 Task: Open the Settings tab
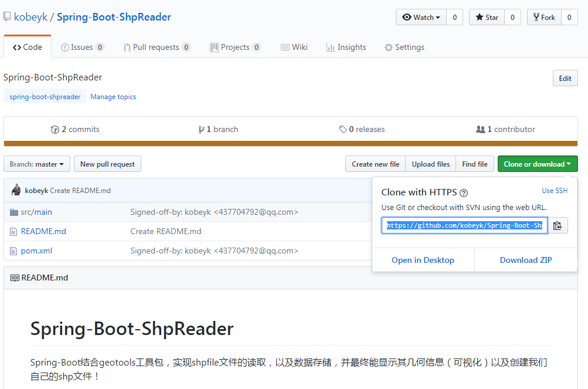(404, 48)
